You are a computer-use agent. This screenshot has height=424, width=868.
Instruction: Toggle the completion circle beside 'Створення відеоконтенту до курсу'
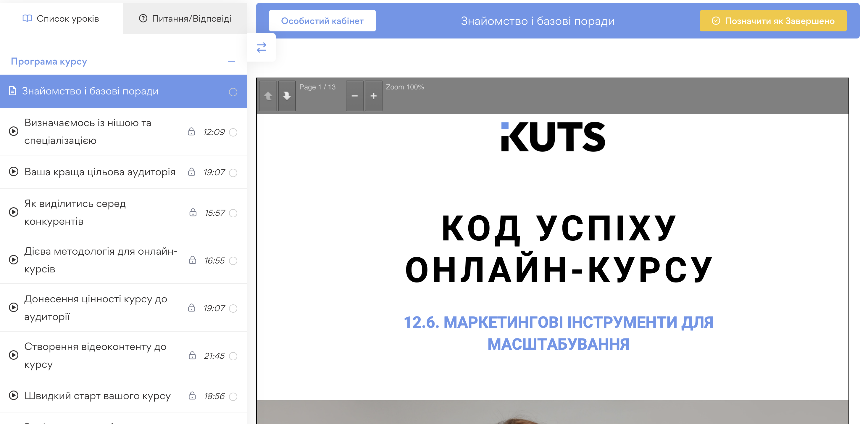click(233, 356)
